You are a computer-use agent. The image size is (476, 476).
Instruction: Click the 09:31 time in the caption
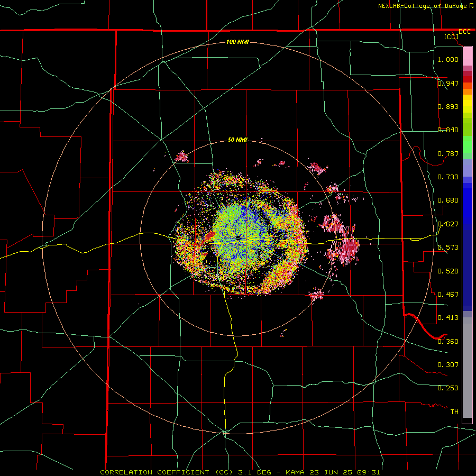coord(368,472)
